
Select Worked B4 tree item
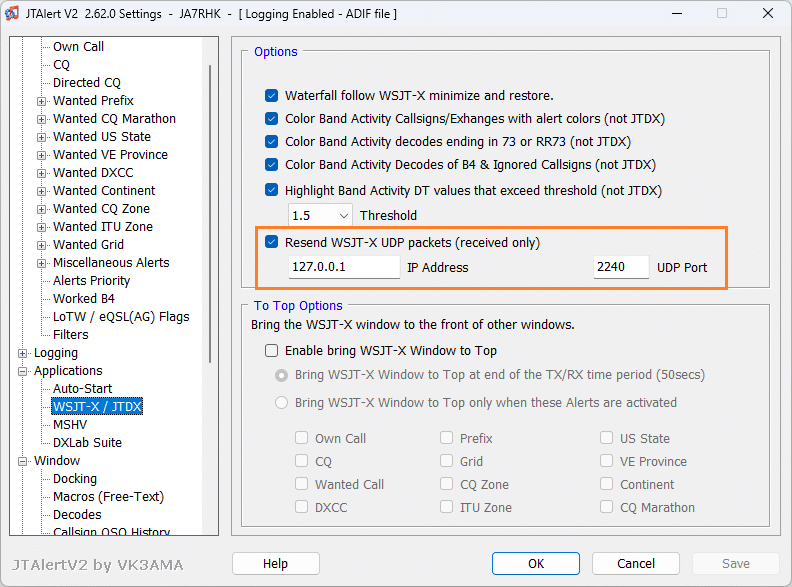tap(84, 299)
